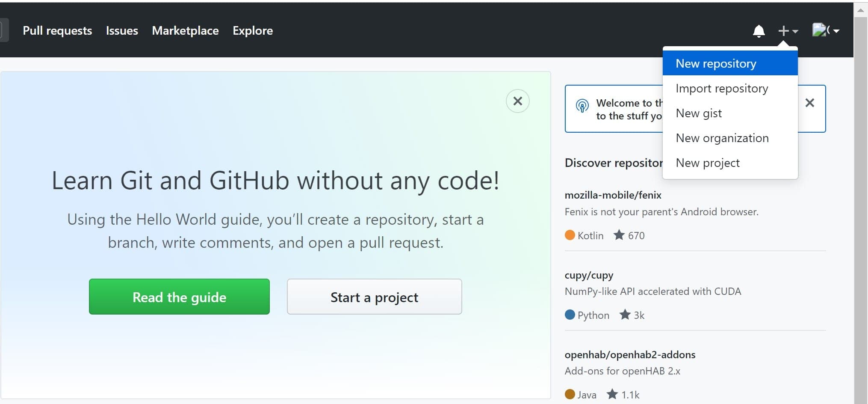Image resolution: width=868 pixels, height=404 pixels.
Task: Click the star icon for mozilla-mobile/fenix
Action: pyautogui.click(x=619, y=235)
